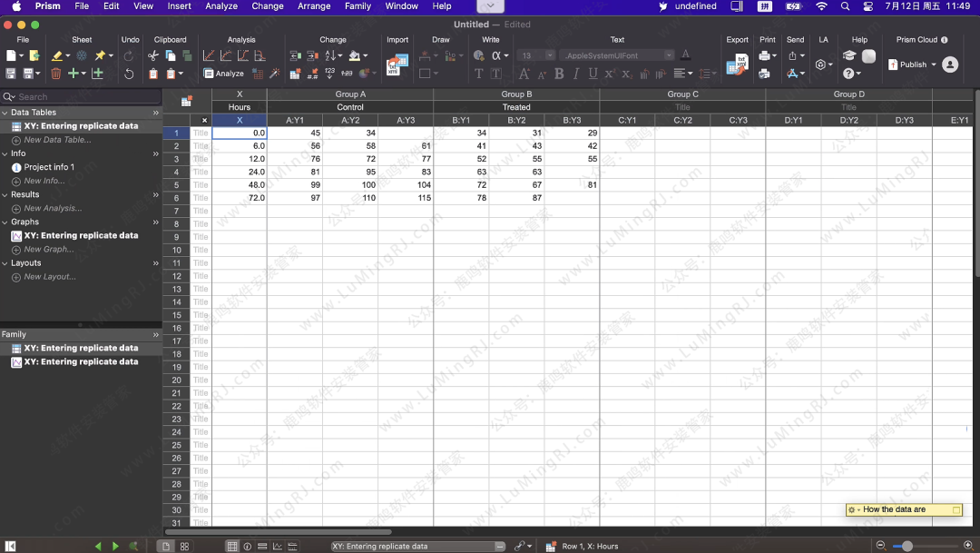Click the Analyze button in toolbar
This screenshot has width=980, height=553.
click(x=224, y=74)
